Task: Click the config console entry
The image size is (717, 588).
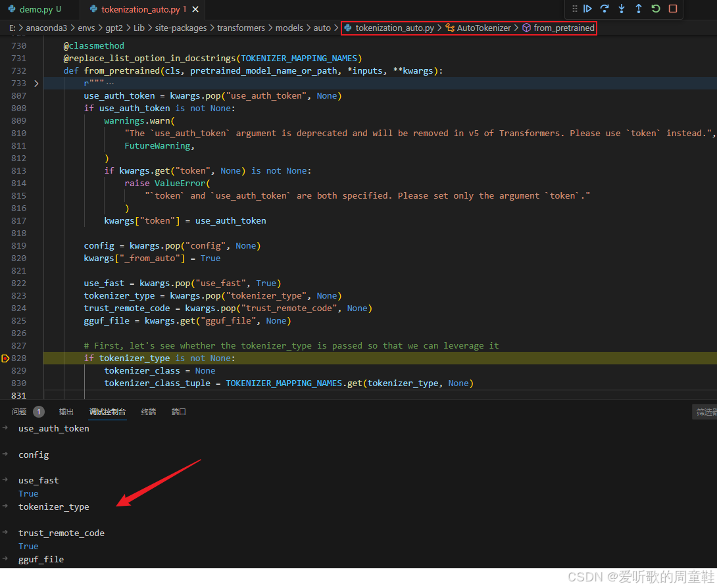Action: coord(34,455)
